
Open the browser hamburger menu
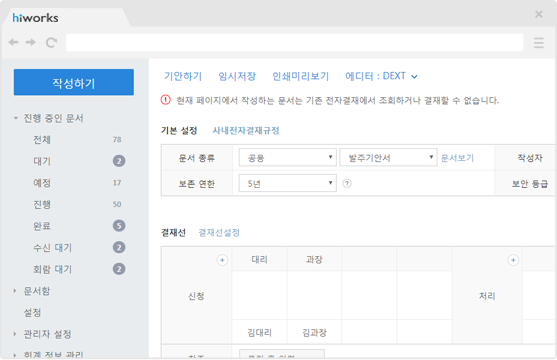(539, 43)
